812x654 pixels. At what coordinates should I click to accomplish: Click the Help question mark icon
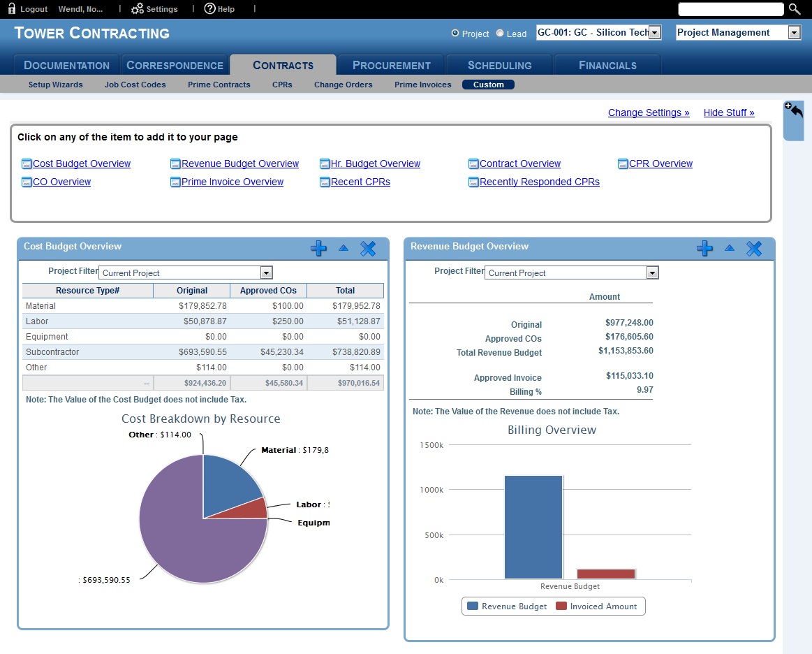point(209,9)
